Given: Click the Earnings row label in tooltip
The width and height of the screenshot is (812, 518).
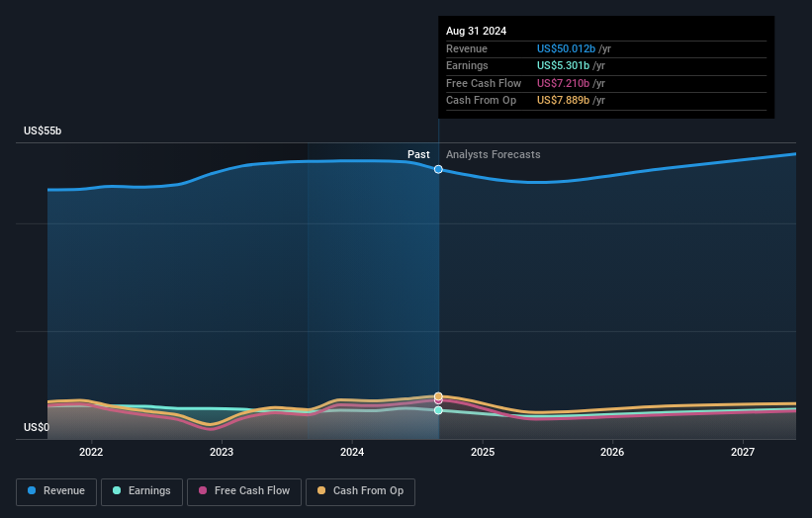Looking at the screenshot, I should tap(467, 65).
